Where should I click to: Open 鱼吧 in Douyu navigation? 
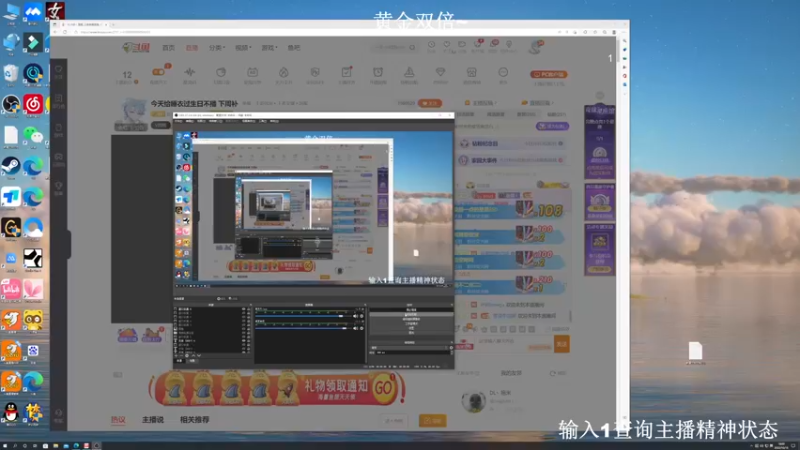click(294, 48)
